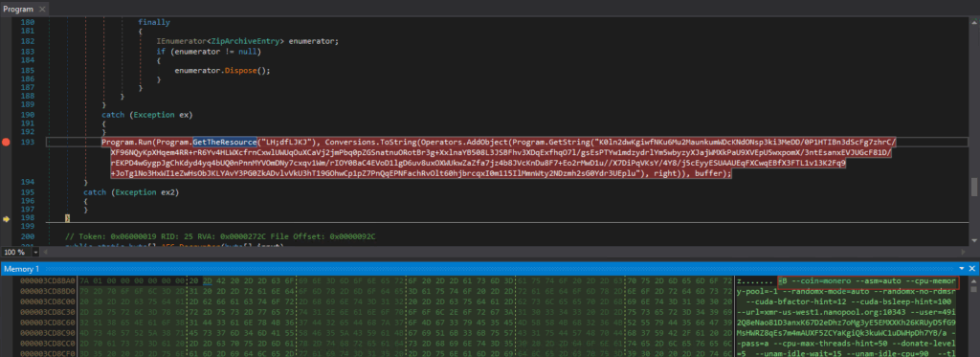
Task: Close the Memory 1 panel
Action: (x=972, y=269)
